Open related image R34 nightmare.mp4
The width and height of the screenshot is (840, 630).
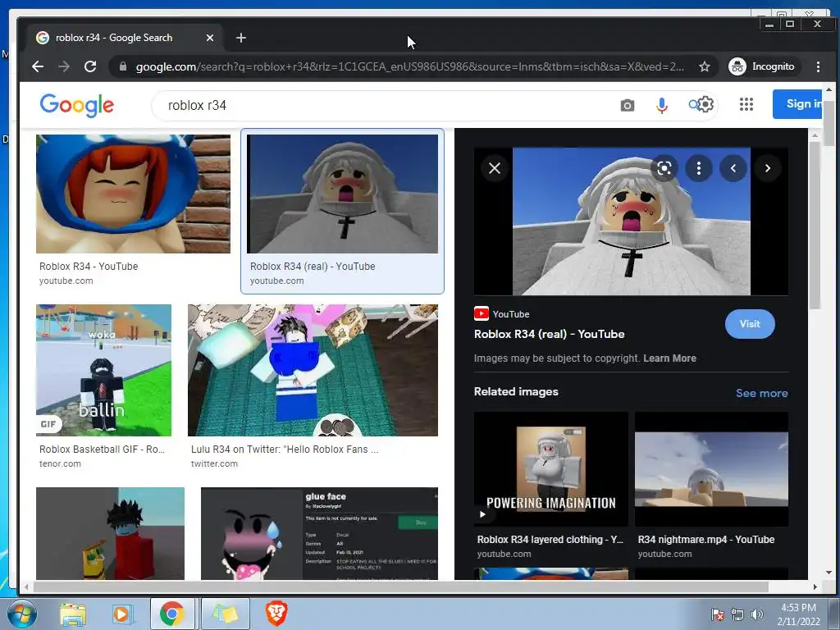click(x=711, y=469)
